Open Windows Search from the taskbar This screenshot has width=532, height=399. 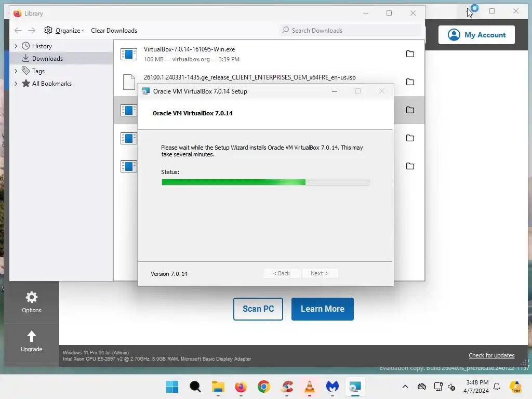pos(195,387)
